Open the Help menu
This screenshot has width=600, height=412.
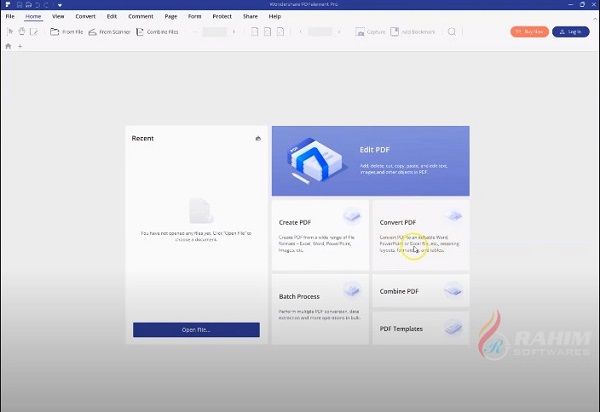[x=275, y=16]
